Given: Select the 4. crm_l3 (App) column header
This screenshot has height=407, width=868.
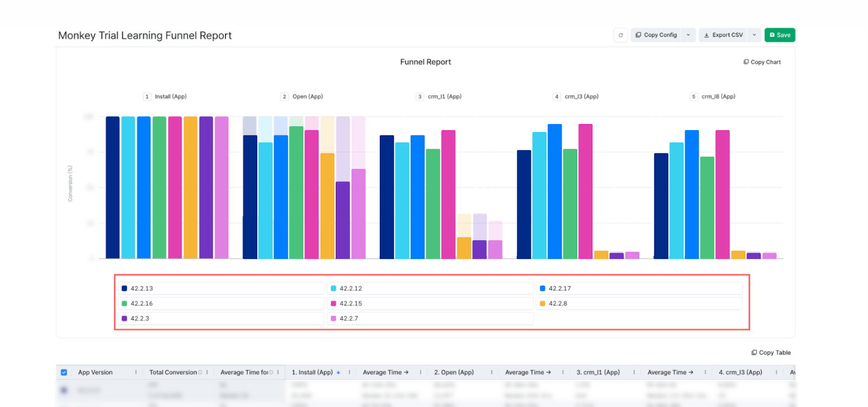Looking at the screenshot, I should [x=740, y=372].
